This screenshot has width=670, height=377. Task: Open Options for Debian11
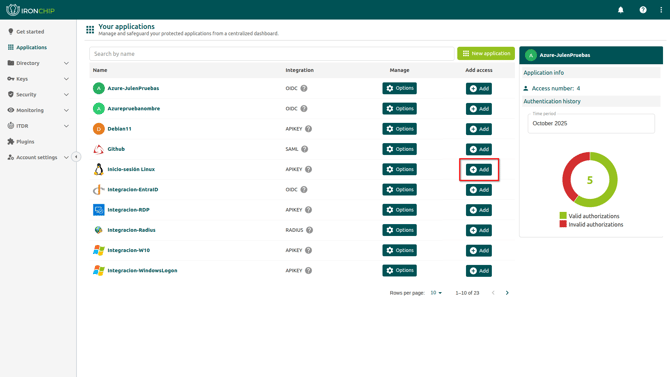pyautogui.click(x=400, y=129)
